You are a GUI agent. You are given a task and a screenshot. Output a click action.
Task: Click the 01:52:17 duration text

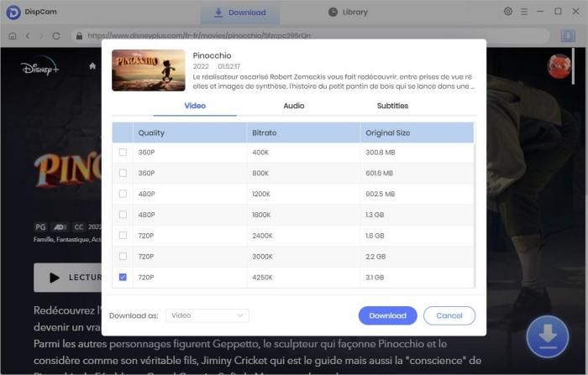[x=228, y=66]
